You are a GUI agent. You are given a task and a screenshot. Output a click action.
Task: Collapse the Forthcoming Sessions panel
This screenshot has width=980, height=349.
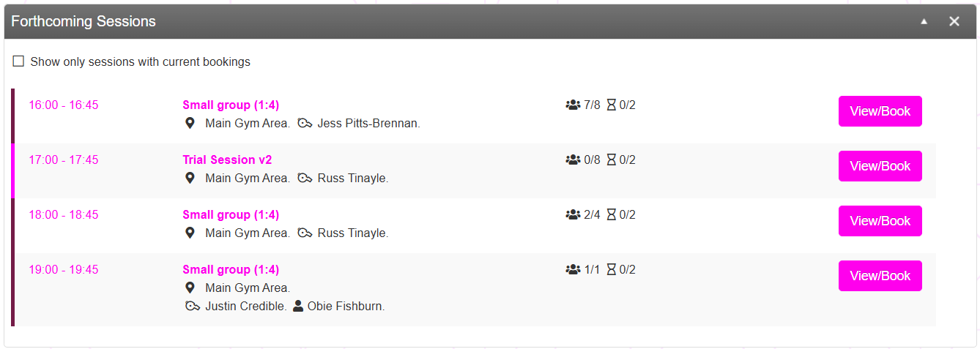[924, 21]
